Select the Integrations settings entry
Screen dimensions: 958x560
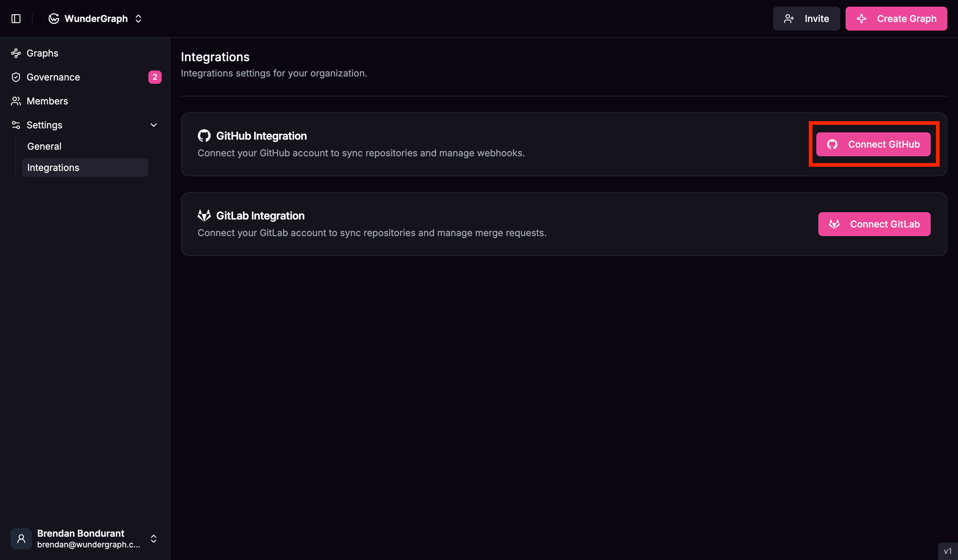click(53, 167)
